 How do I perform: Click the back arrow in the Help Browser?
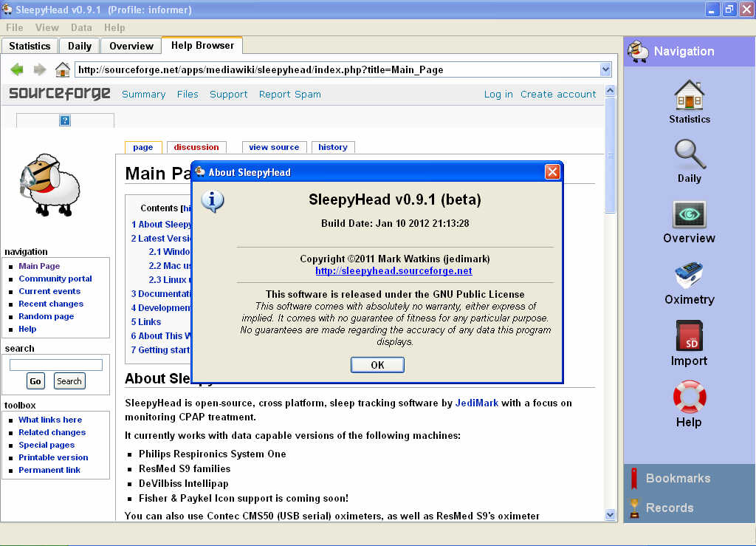(16, 69)
